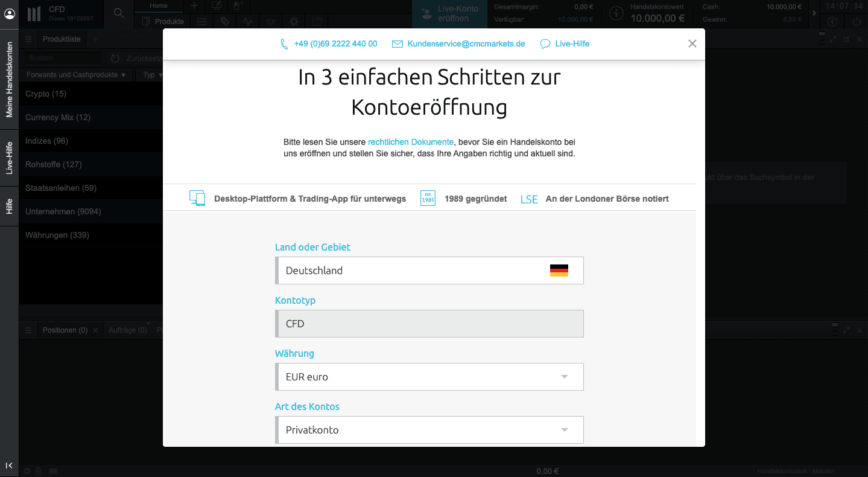The image size is (868, 477).
Task: Click the edit layout monitor icon
Action: (216, 6)
